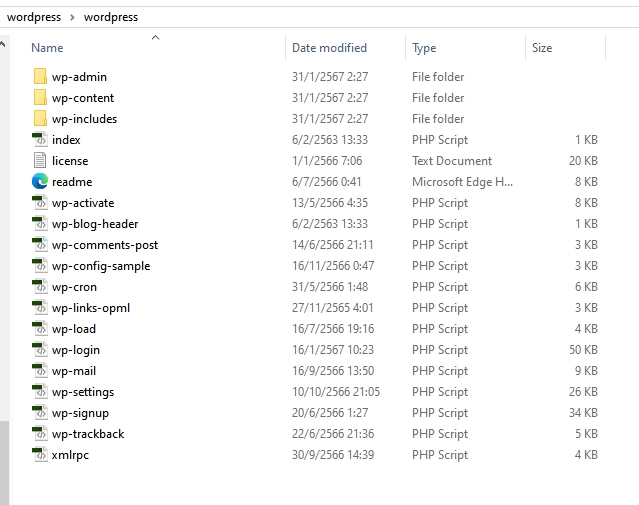Viewport: 639px width, 505px height.
Task: Click the date 30/9/2566 14:39
Action: pos(333,454)
